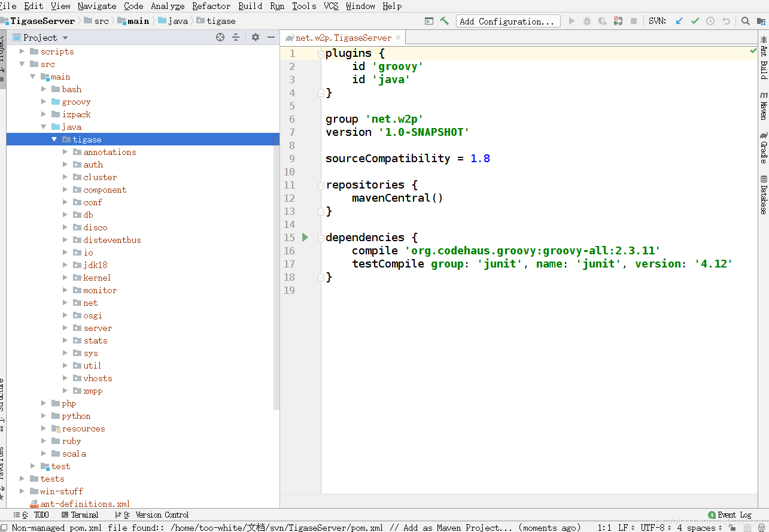
Task: Expand the annotations package
Action: [x=65, y=152]
